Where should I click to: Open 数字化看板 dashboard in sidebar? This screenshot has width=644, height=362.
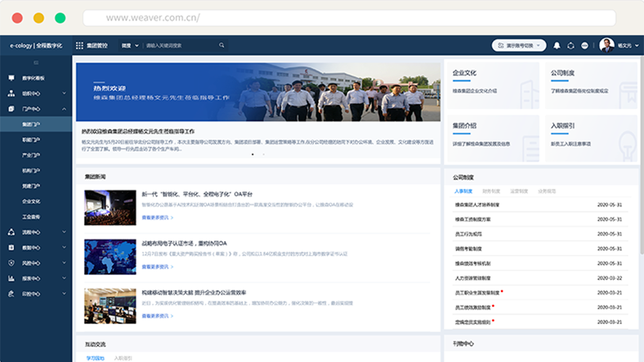point(33,78)
